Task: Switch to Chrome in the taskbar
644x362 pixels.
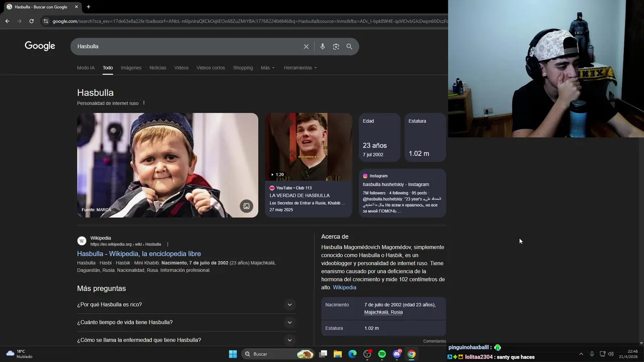Action: click(412, 354)
